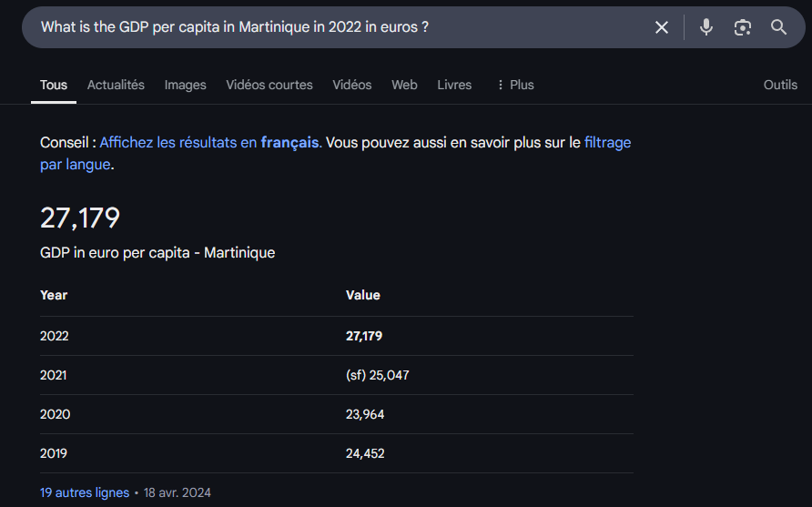Image resolution: width=812 pixels, height=507 pixels.
Task: Open the Plus more-options menu
Action: click(515, 85)
